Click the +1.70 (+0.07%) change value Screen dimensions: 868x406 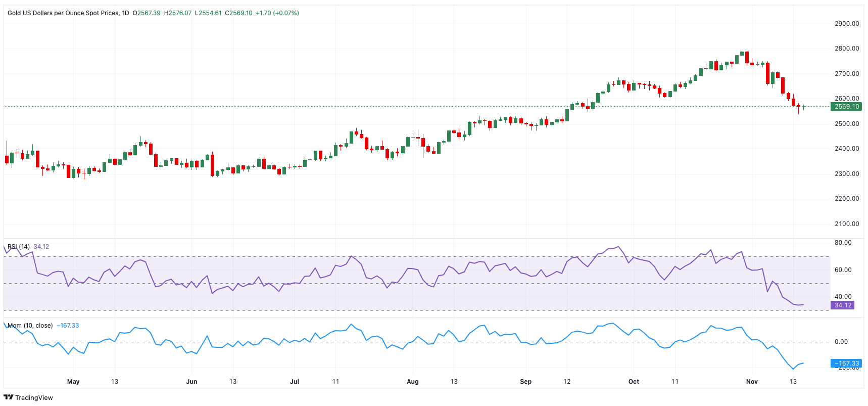[x=277, y=13]
